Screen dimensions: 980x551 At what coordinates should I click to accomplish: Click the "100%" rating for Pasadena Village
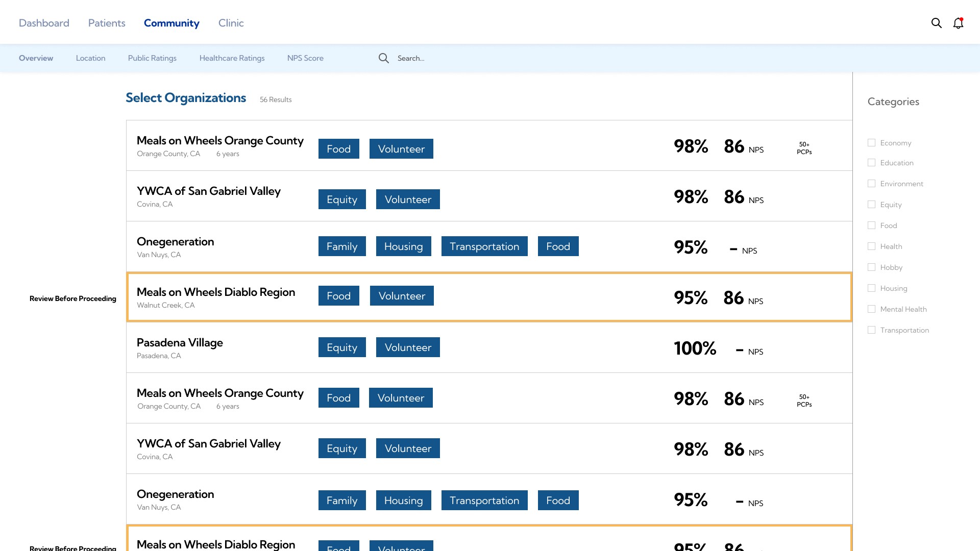[695, 348]
